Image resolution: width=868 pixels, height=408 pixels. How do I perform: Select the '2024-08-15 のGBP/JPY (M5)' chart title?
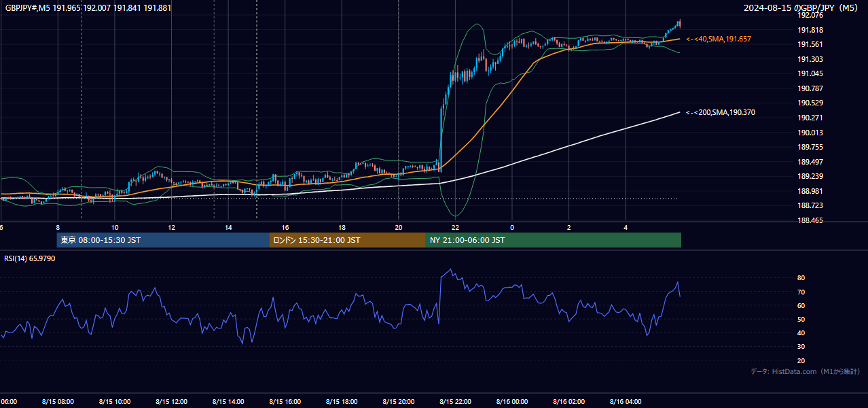coord(801,8)
